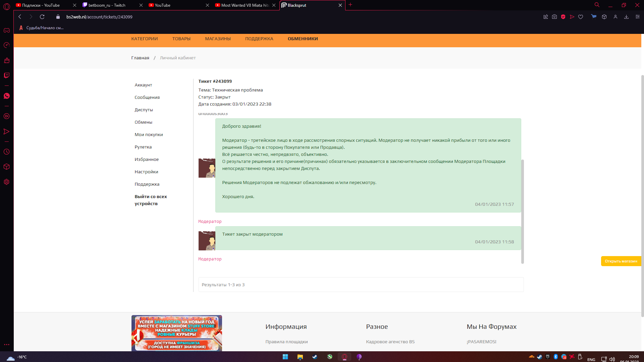Open History clock icon in sidebar

point(7,152)
